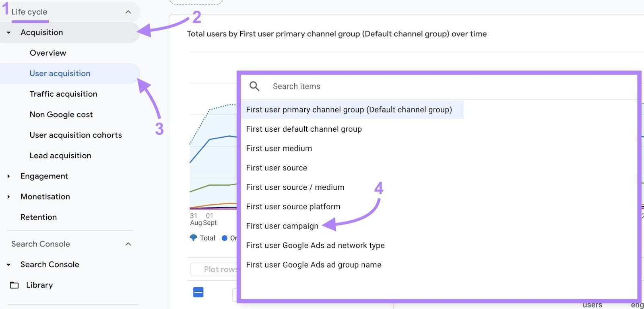
Task: Open the Retention report link
Action: (x=39, y=217)
